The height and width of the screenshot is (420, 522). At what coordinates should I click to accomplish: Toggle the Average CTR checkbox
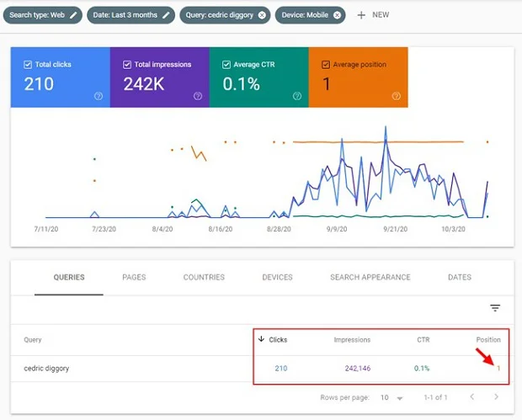227,64
